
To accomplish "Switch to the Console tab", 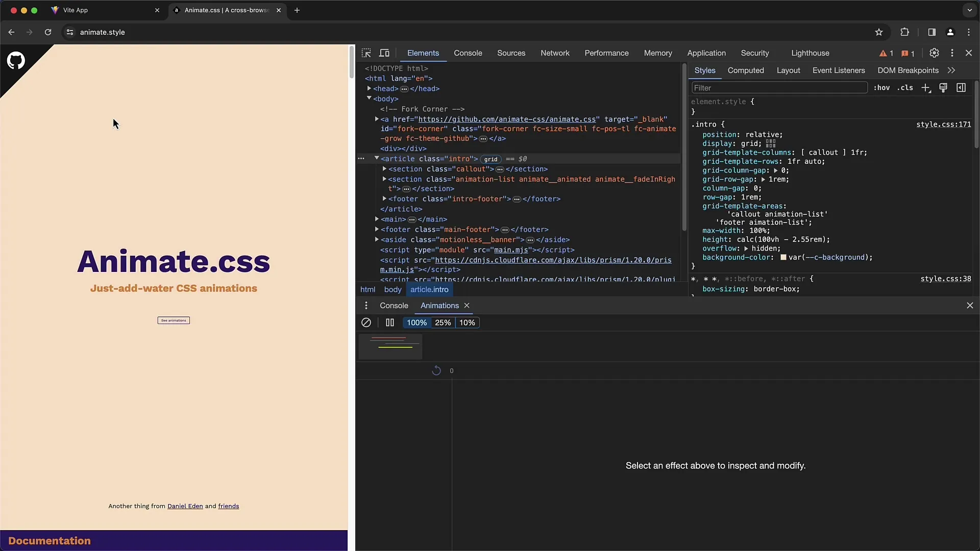I will click(x=469, y=53).
